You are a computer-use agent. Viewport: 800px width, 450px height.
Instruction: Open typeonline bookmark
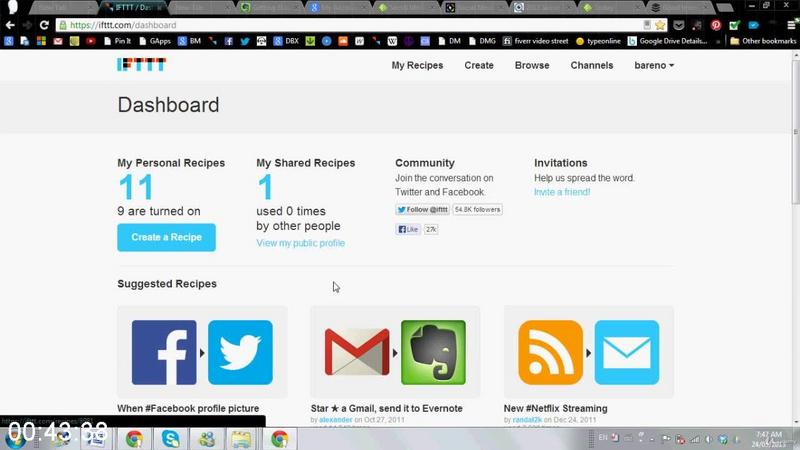click(598, 41)
